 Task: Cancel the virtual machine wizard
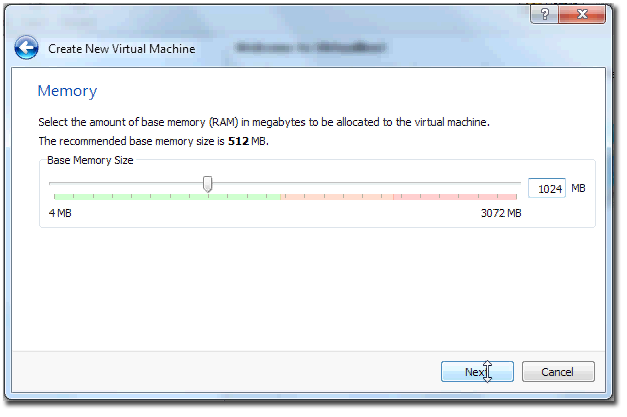click(x=558, y=372)
